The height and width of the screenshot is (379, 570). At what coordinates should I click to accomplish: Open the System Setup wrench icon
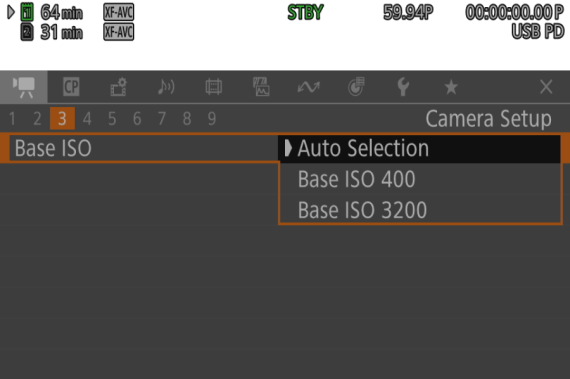[x=403, y=87]
